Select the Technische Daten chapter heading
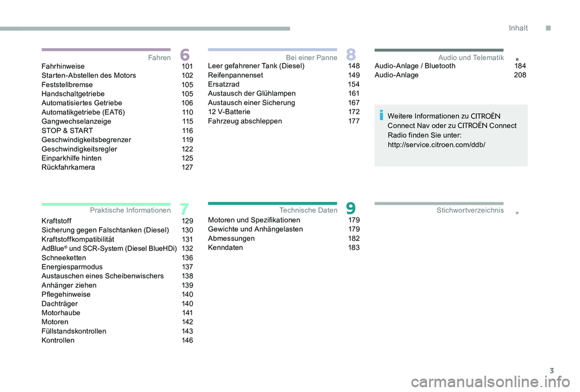 pyautogui.click(x=308, y=210)
